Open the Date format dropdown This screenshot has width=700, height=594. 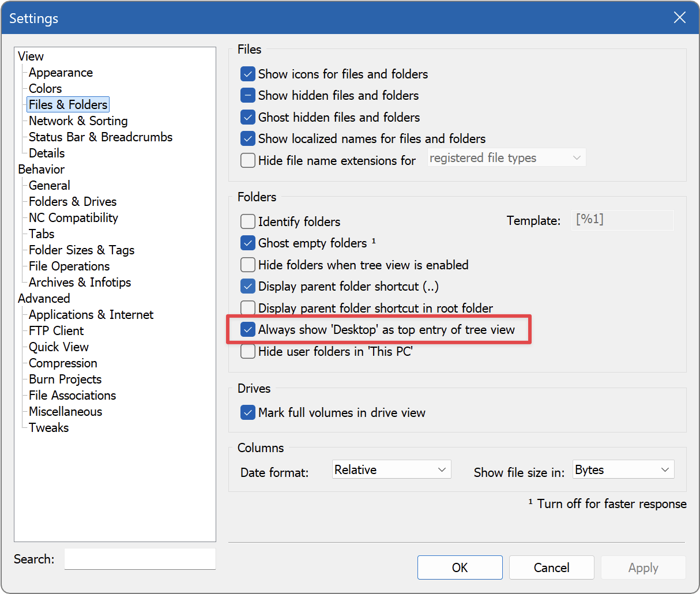pos(392,470)
